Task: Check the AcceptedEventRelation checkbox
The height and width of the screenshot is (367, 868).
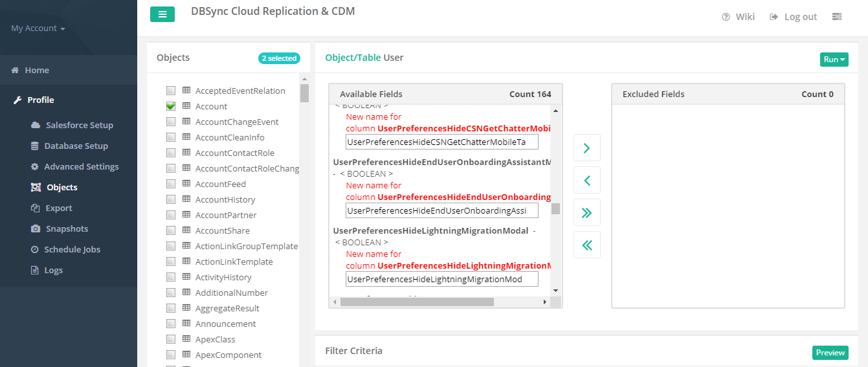Action: [x=171, y=91]
